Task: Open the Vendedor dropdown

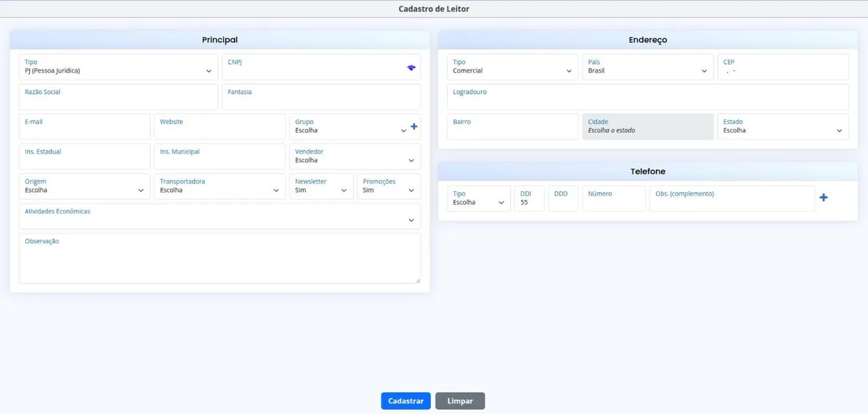Action: (x=355, y=156)
